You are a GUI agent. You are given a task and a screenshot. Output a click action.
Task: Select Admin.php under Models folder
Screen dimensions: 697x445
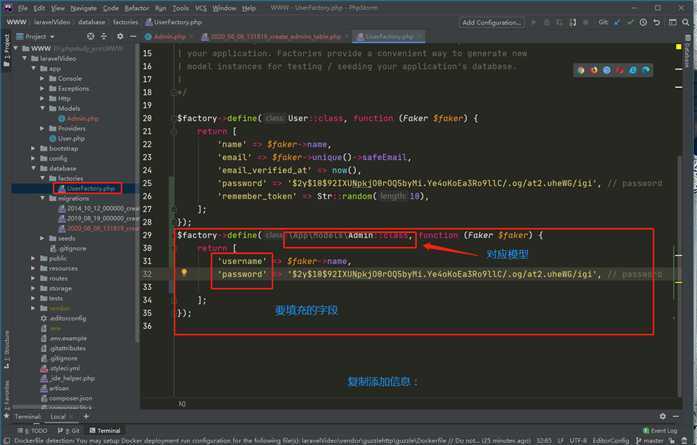pos(78,118)
